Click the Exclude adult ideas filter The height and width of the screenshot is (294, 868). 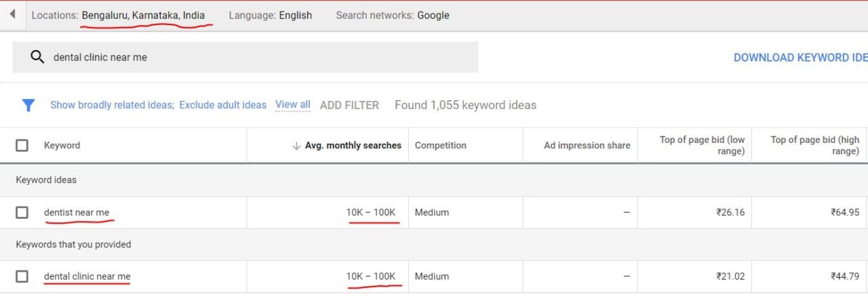(x=223, y=105)
